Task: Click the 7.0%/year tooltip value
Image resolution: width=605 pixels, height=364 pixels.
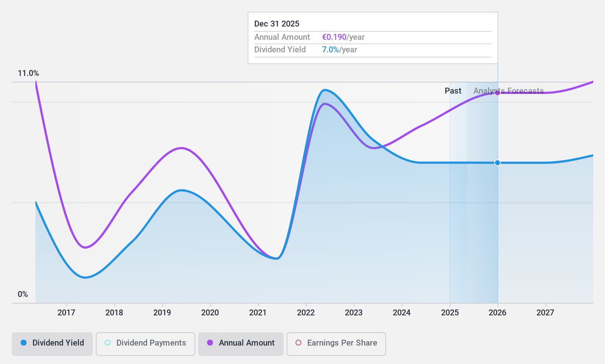Action: (340, 50)
